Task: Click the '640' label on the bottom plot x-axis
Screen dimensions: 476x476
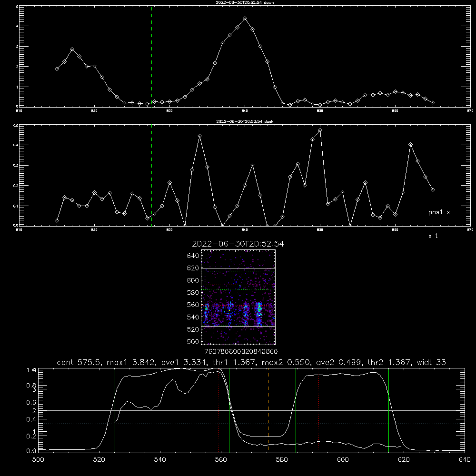Action: click(465, 460)
